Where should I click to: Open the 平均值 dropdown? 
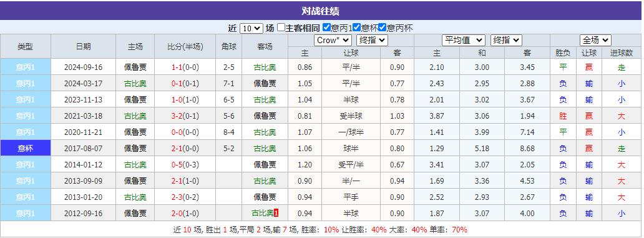pos(464,40)
